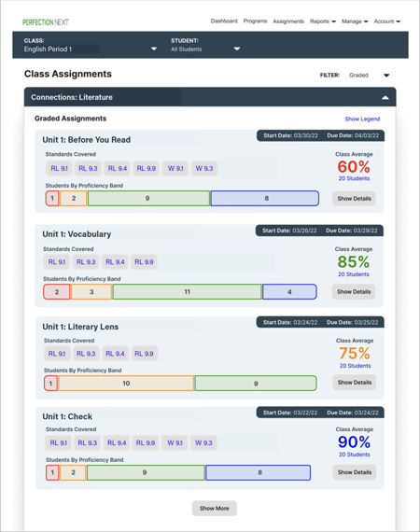Image resolution: width=420 pixels, height=532 pixels.
Task: Open the Class dropdown arrow
Action: point(154,49)
